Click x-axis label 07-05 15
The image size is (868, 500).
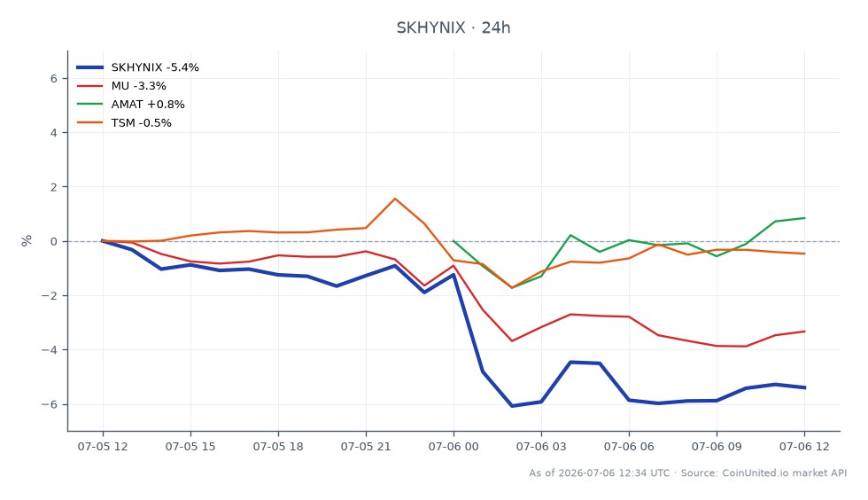[190, 446]
